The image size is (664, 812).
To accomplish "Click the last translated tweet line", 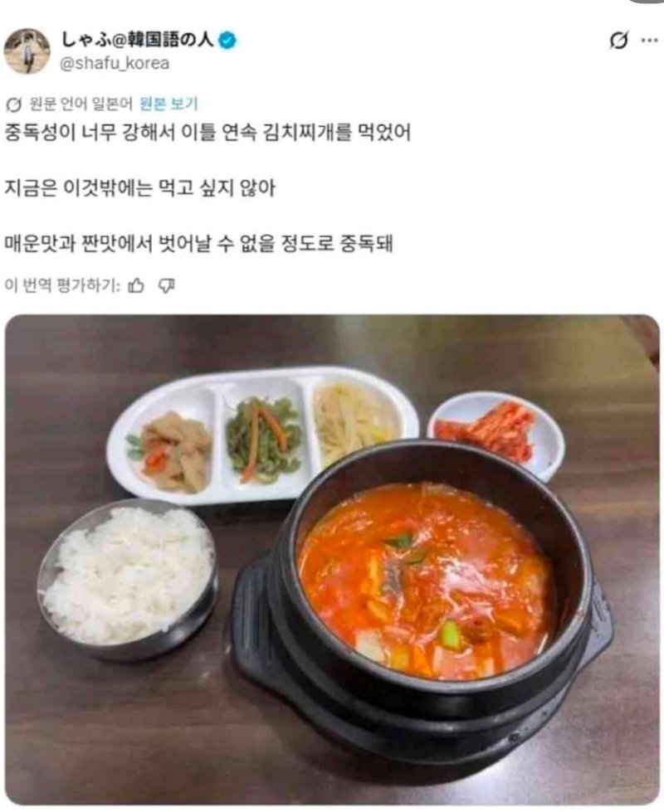I will coord(199,243).
